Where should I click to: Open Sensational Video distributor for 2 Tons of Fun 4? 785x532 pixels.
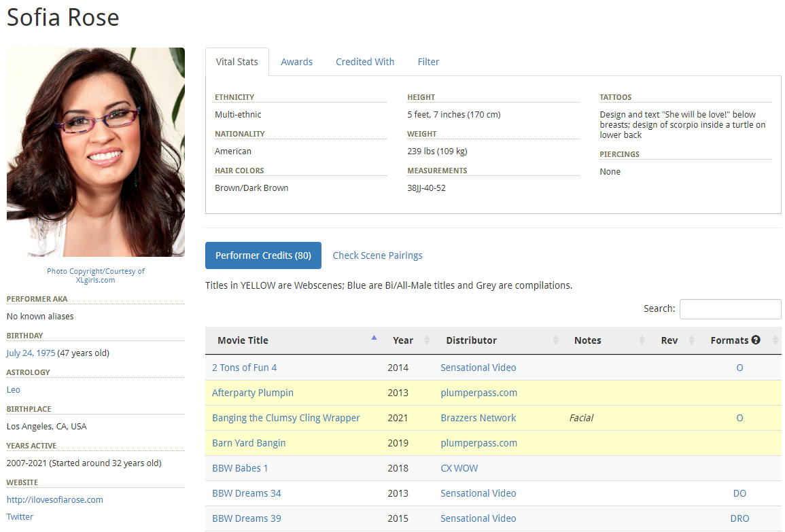tap(478, 368)
